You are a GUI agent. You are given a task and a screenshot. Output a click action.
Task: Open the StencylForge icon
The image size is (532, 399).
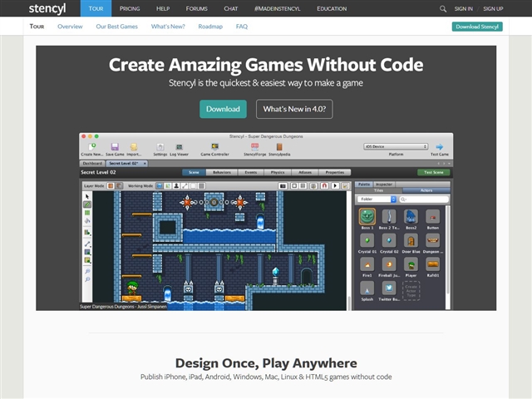click(x=255, y=147)
